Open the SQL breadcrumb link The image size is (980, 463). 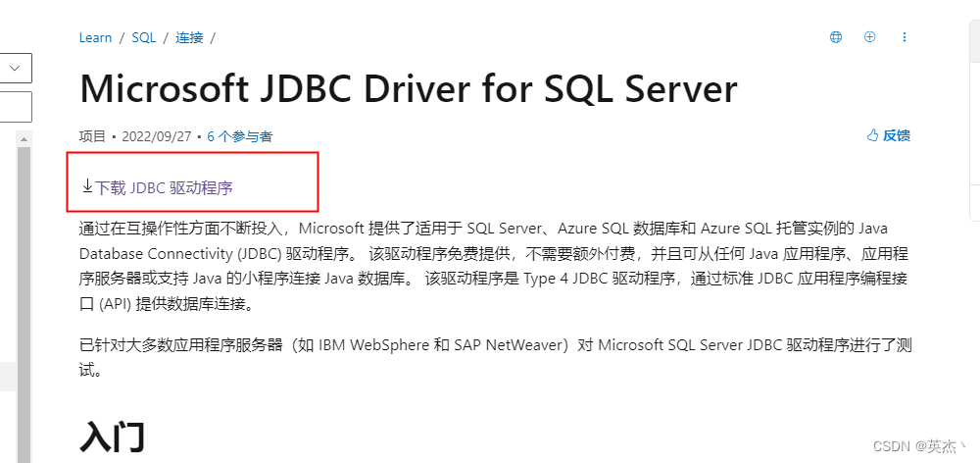coord(144,37)
